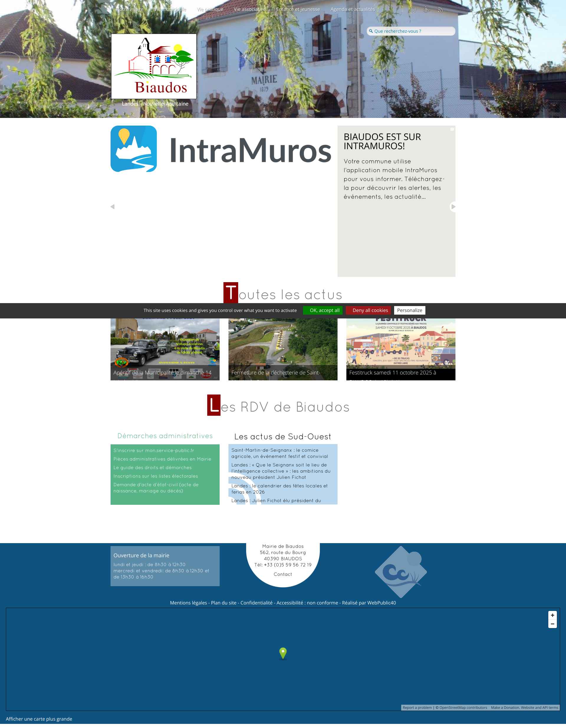Viewport: 566px width, 728px height.
Task: Click the Biaudos village logo
Action: (x=154, y=66)
